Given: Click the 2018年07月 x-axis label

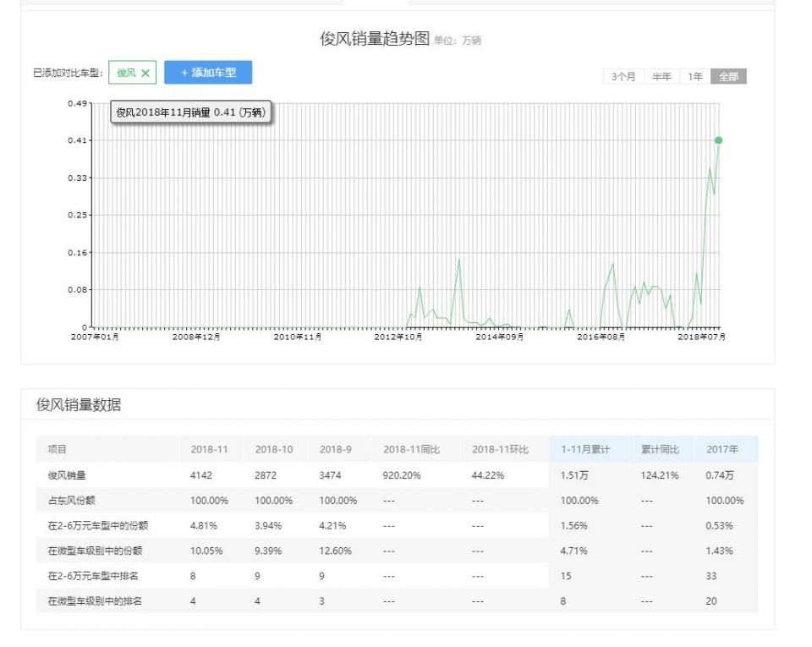Looking at the screenshot, I should click(701, 337).
